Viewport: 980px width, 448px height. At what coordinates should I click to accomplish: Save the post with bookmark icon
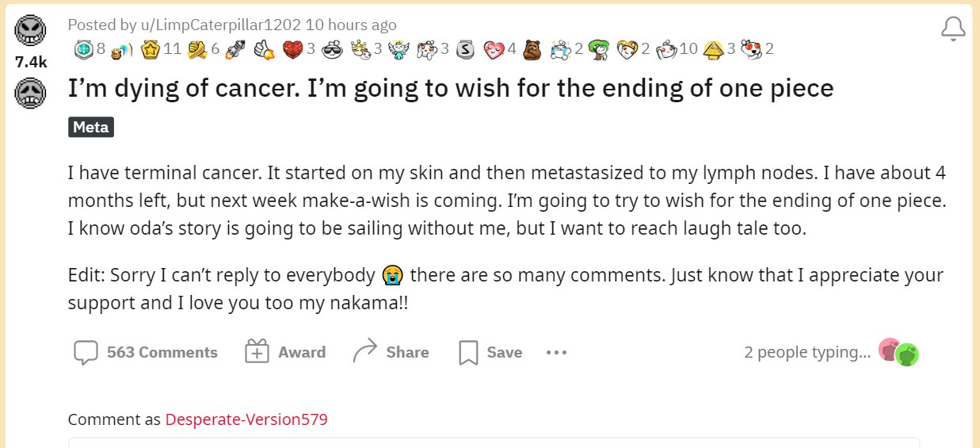[x=490, y=352]
